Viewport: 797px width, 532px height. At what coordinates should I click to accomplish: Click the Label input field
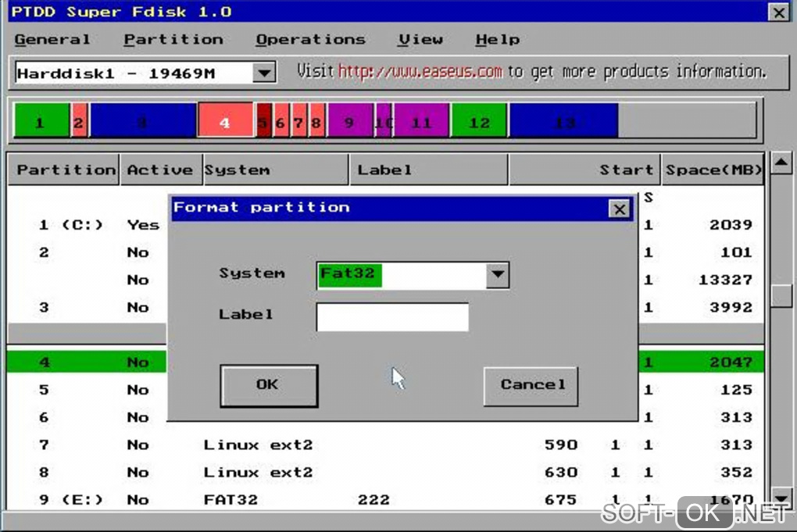[392, 316]
